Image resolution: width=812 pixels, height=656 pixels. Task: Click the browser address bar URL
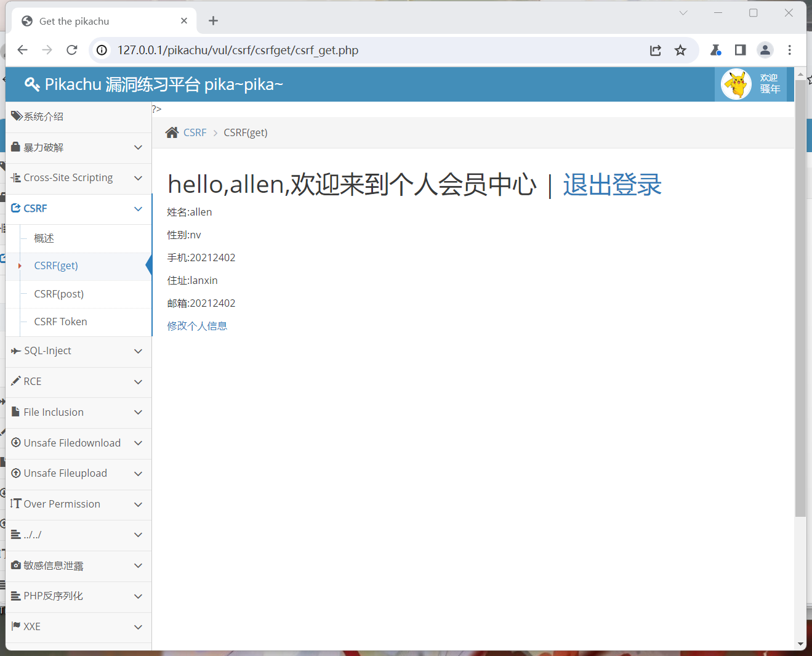[238, 51]
